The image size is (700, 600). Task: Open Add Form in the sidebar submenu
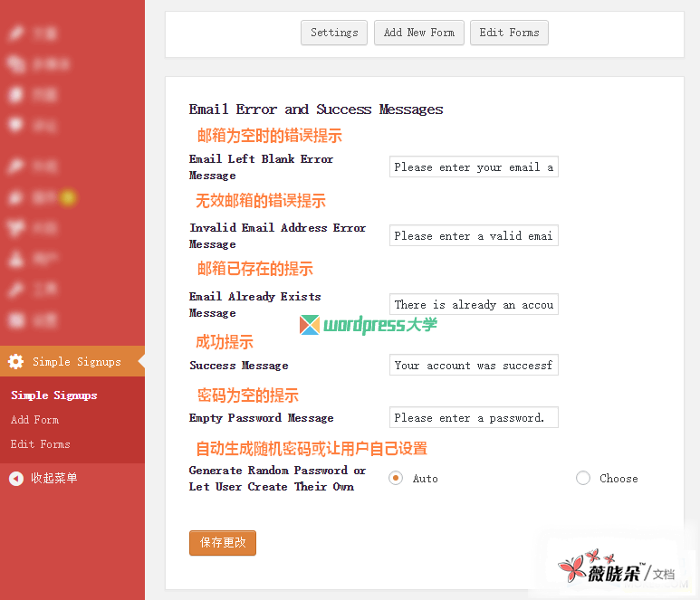[34, 420]
